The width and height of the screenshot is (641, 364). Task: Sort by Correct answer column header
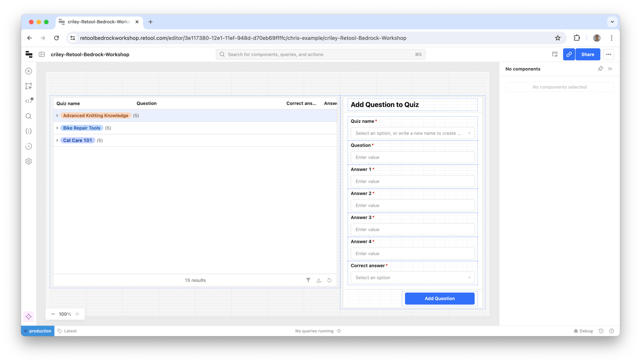coord(301,104)
